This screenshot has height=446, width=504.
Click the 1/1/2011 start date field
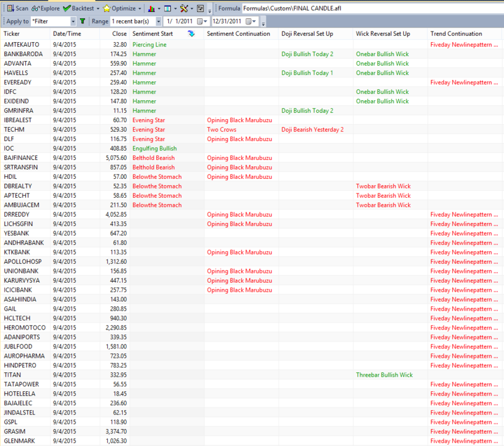tap(180, 21)
